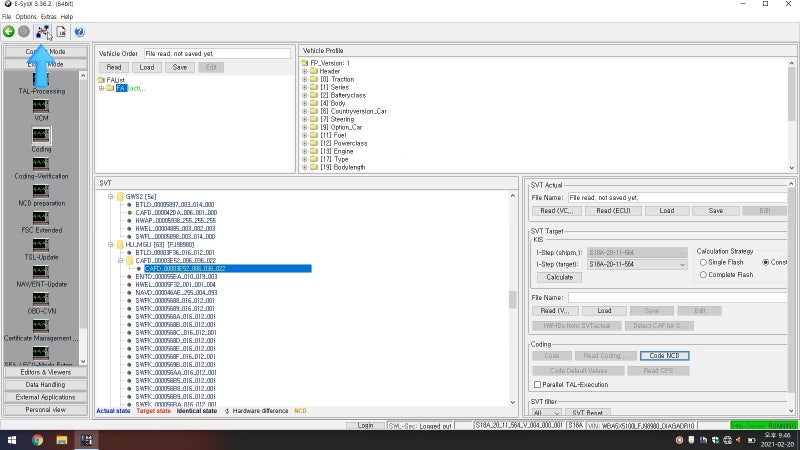Click the E-Sys taskbar icon
The height and width of the screenshot is (450, 800).
(x=86, y=440)
